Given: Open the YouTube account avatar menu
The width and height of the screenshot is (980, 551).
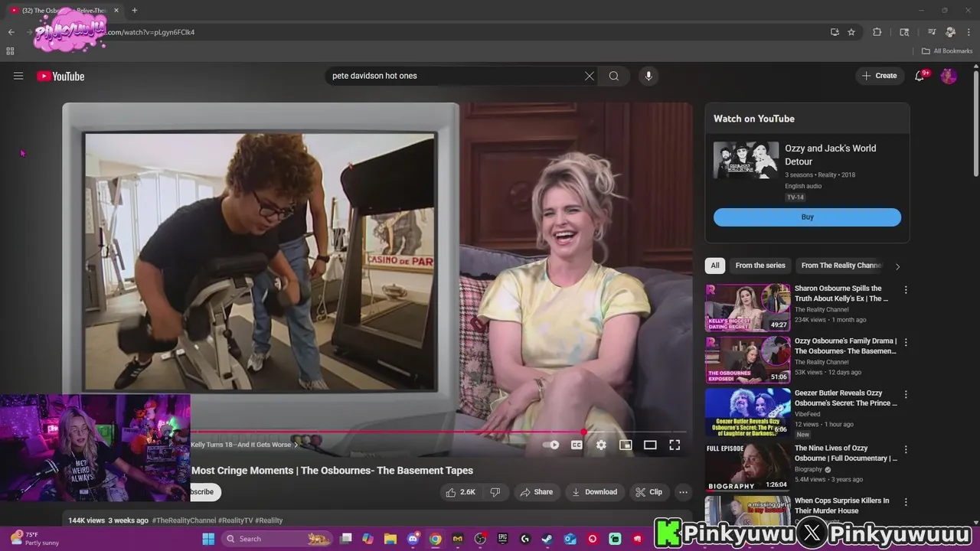Looking at the screenshot, I should tap(949, 76).
